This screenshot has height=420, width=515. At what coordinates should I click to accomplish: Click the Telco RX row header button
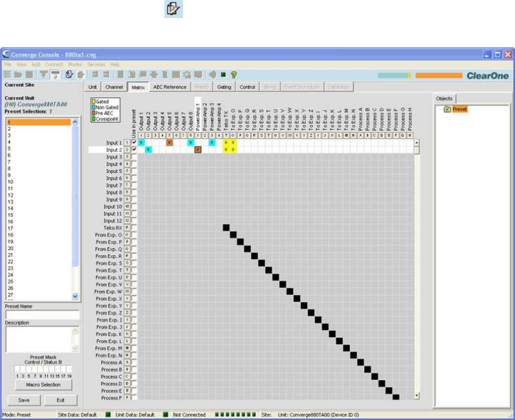tap(127, 228)
